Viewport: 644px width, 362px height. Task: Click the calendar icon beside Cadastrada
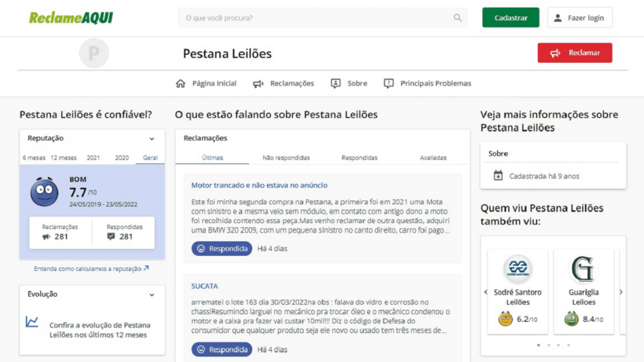[498, 176]
